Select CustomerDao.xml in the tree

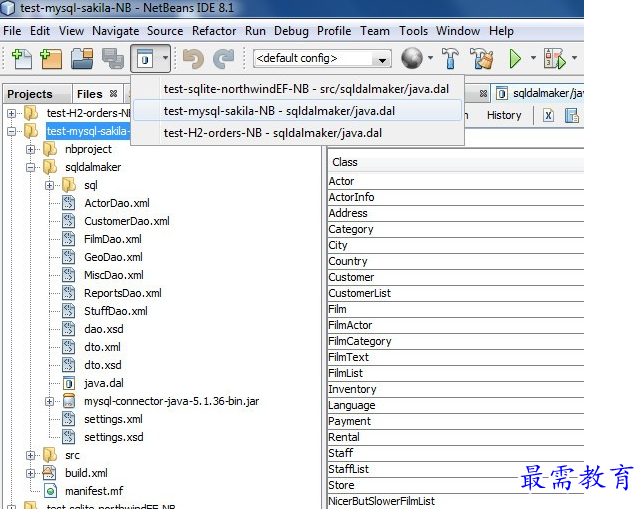point(127,221)
